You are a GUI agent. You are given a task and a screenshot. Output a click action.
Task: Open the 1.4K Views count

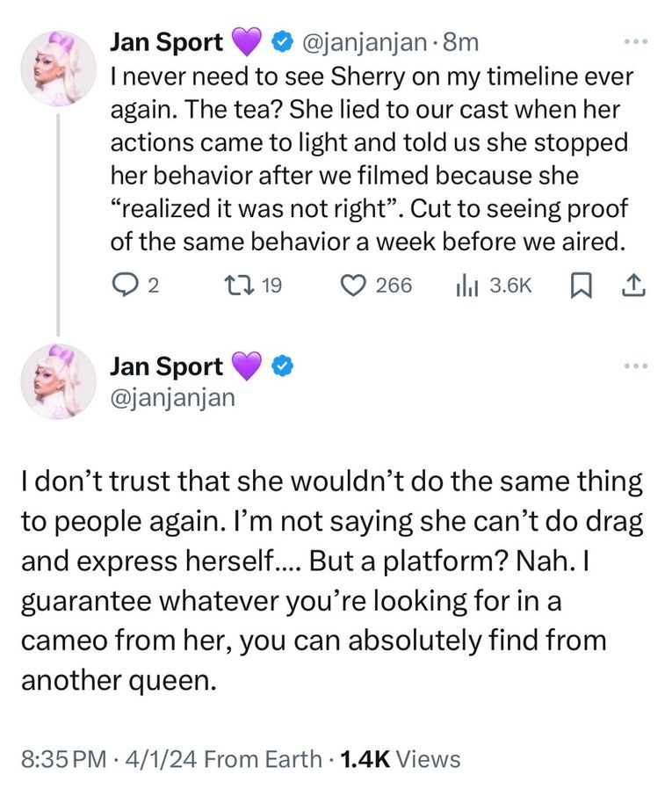coord(399,758)
